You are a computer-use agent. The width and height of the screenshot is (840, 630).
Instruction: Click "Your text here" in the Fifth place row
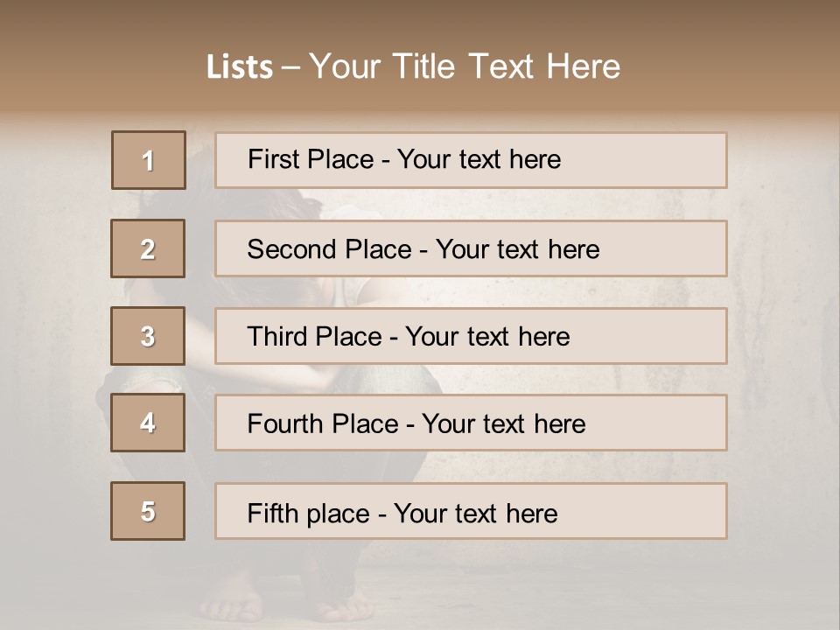[475, 513]
